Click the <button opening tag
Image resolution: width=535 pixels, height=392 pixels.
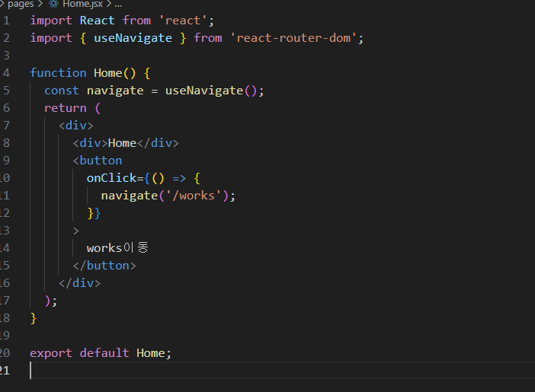click(98, 161)
